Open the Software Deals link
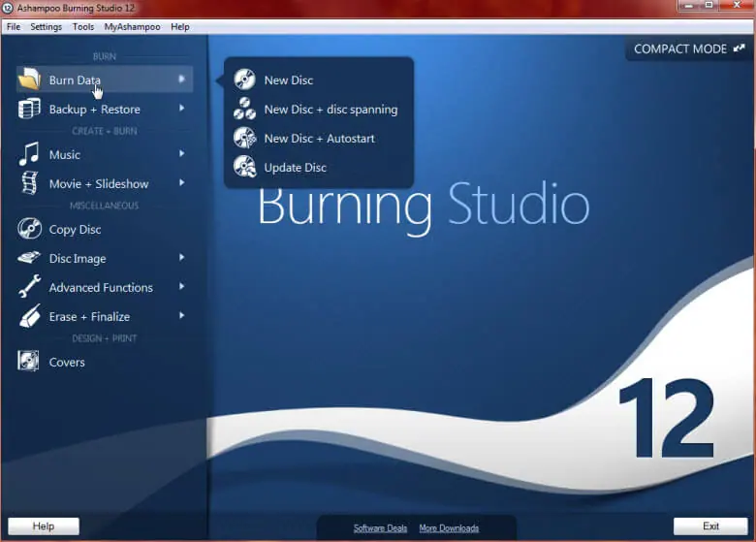Image resolution: width=756 pixels, height=542 pixels. 380,528
